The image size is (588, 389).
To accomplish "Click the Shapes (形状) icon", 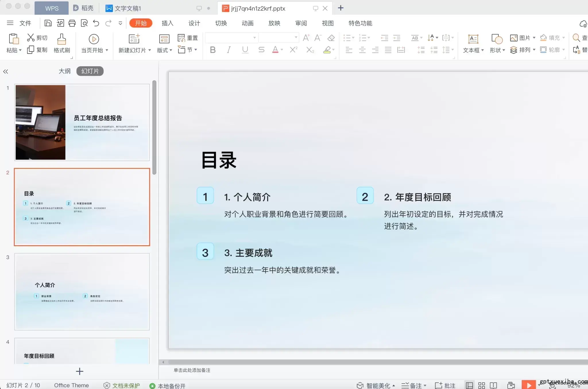I will 497,39.
